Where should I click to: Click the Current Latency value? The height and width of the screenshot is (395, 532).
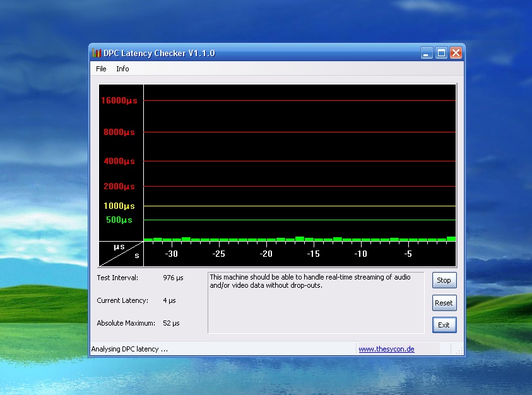click(x=168, y=300)
